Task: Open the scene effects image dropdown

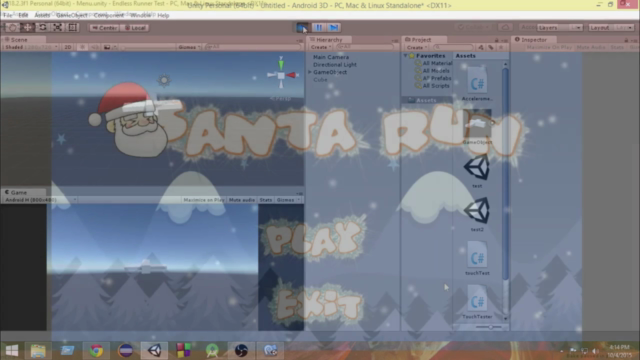Action: (109, 47)
